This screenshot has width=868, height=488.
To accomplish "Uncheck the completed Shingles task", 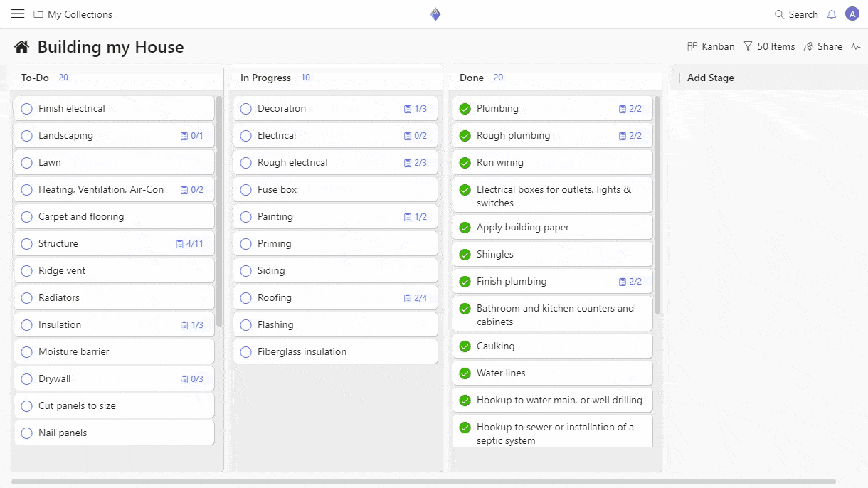I will pos(465,255).
